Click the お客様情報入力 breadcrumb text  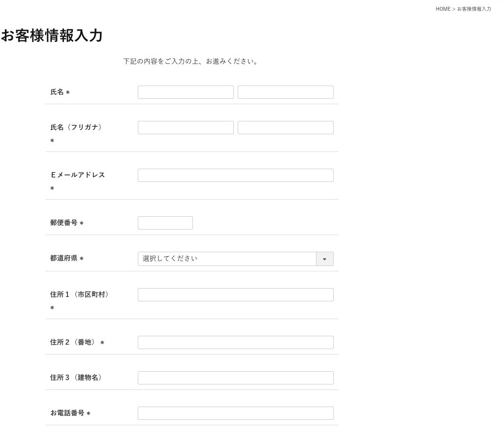click(474, 9)
